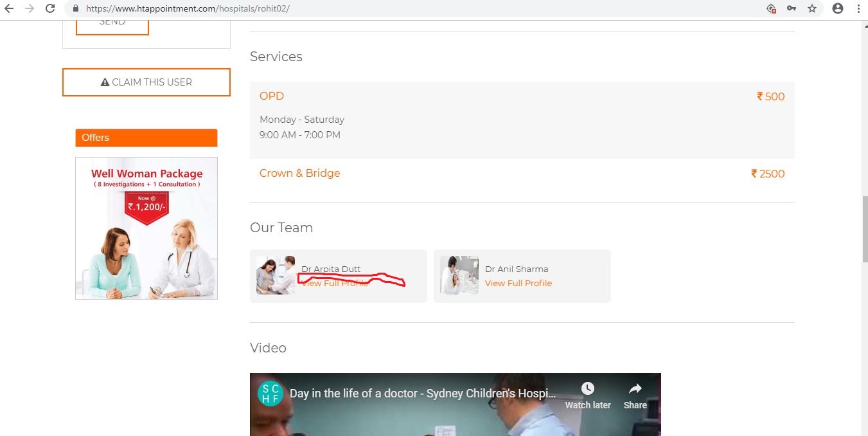
Task: Open Dr Arpita Dutt's name
Action: point(331,269)
